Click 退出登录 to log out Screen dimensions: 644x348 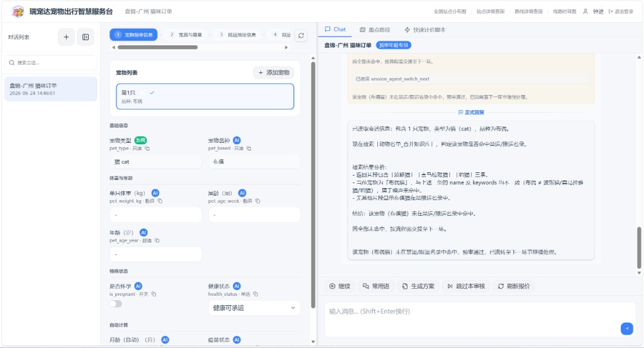pyautogui.click(x=621, y=11)
